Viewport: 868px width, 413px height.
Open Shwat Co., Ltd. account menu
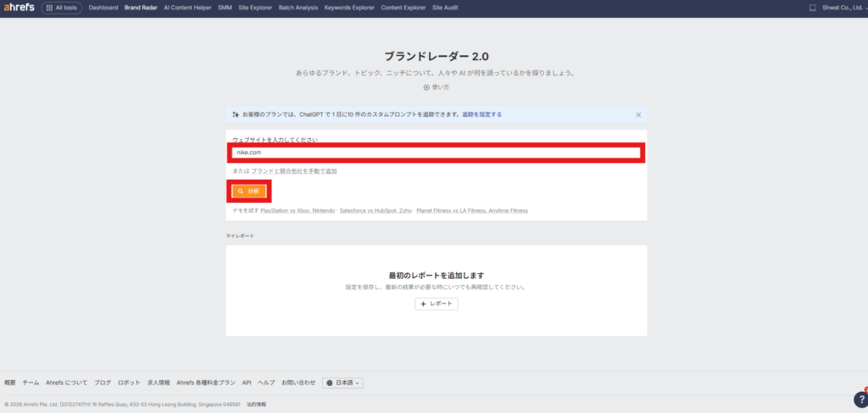click(843, 8)
